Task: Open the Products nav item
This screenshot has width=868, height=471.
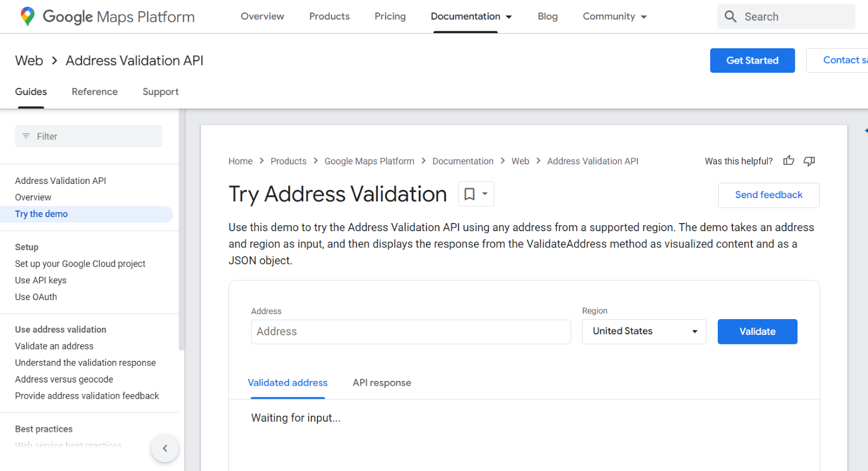Action: click(x=329, y=16)
